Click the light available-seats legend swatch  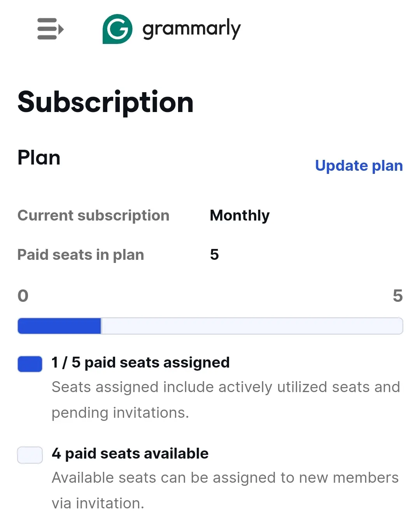[30, 455]
